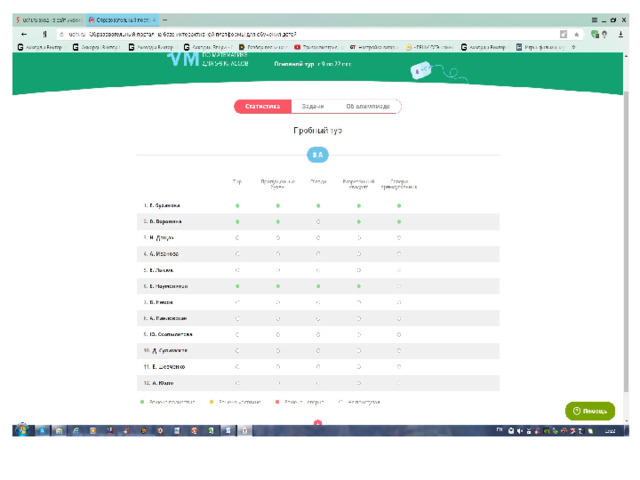Open the YouTube bookmark in bookmarks bar

pyautogui.click(x=317, y=47)
